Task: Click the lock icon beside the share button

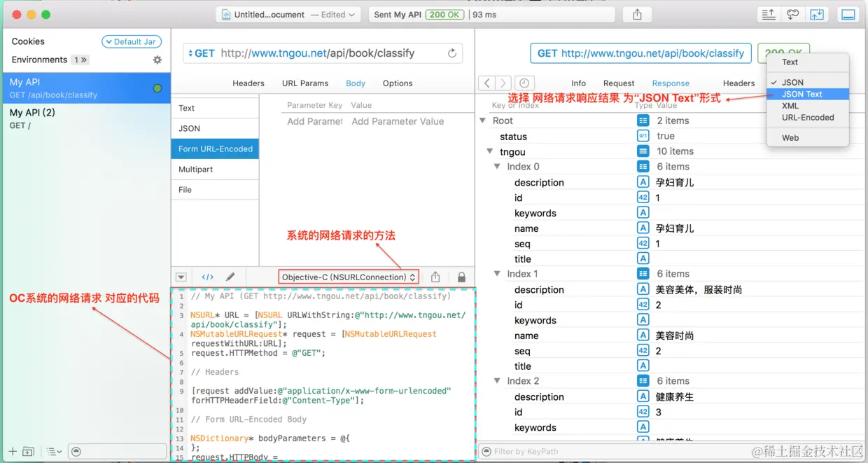Action: [x=461, y=277]
